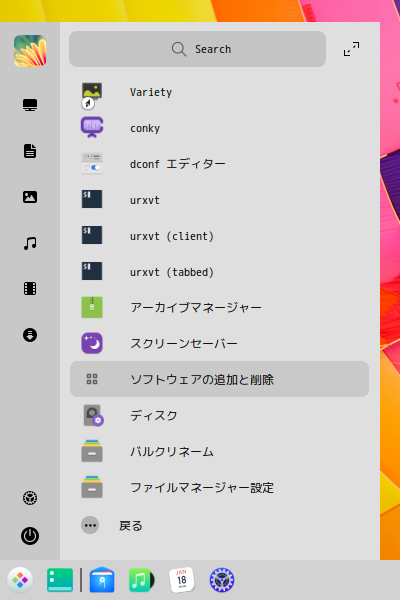Launch urxvt (client) terminal
This screenshot has height=600, width=400.
[x=219, y=236]
